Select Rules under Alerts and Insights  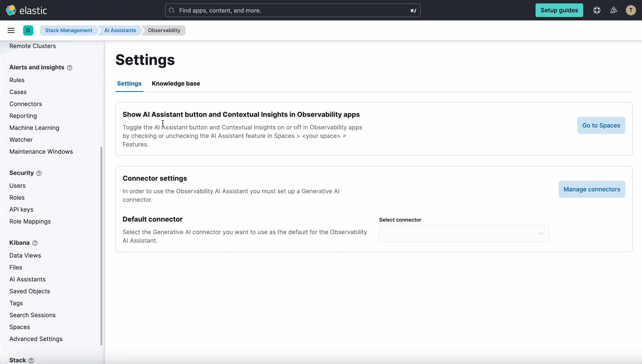pos(17,80)
